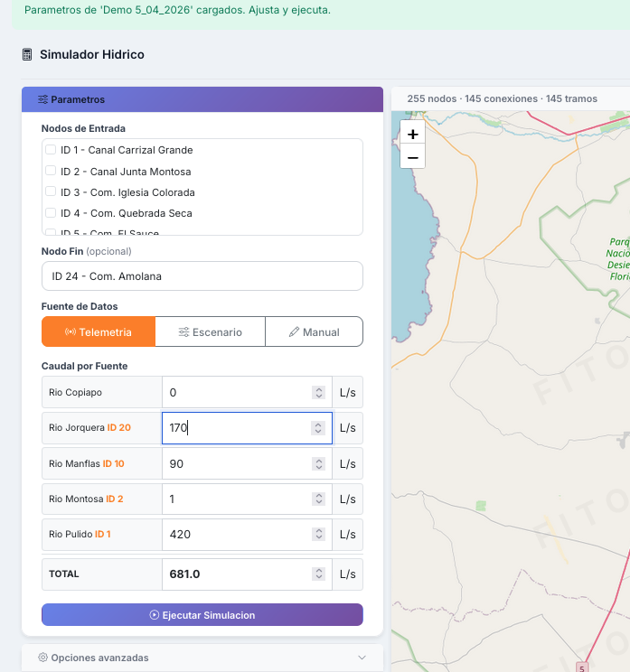Image resolution: width=630 pixels, height=672 pixels.
Task: Click the Nodos de Entrada label
Action: click(83, 128)
